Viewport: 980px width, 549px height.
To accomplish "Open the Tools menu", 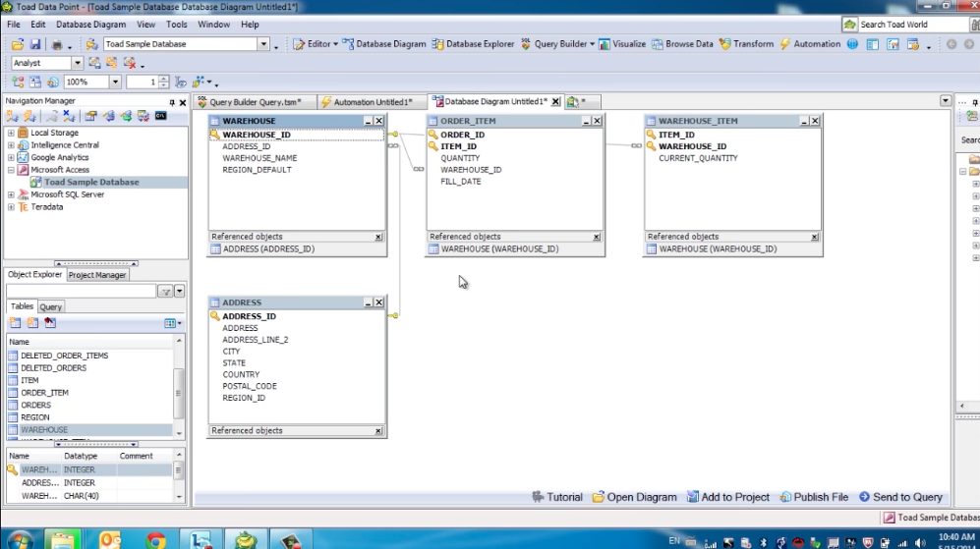I will pos(176,25).
